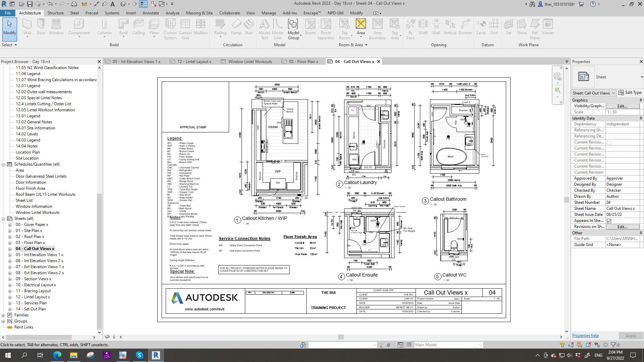Expand the 05 - Int Elevation Views 1 x sheet
Image resolution: width=644 pixels, height=362 pixels.
(10, 255)
